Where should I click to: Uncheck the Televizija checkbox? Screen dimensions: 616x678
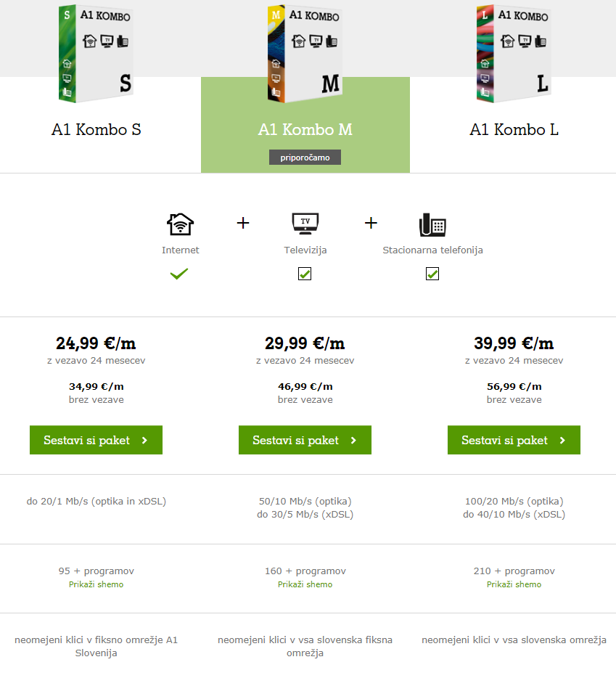305,274
